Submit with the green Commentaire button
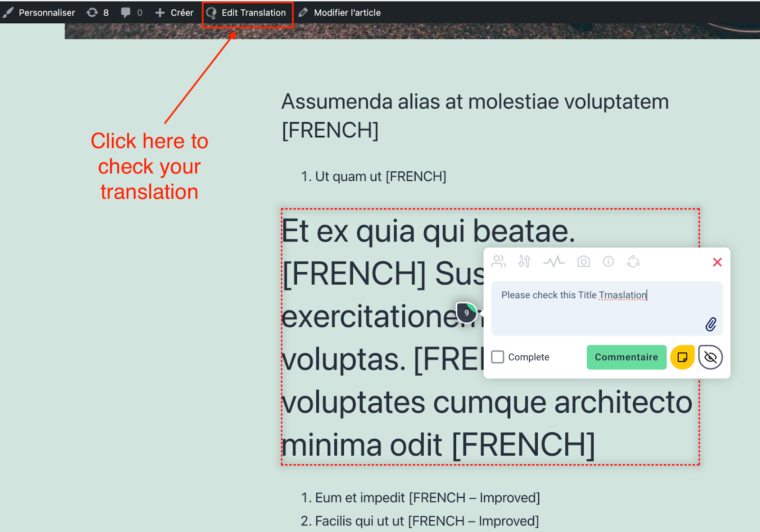Screen dimensions: 760x532 pos(626,357)
